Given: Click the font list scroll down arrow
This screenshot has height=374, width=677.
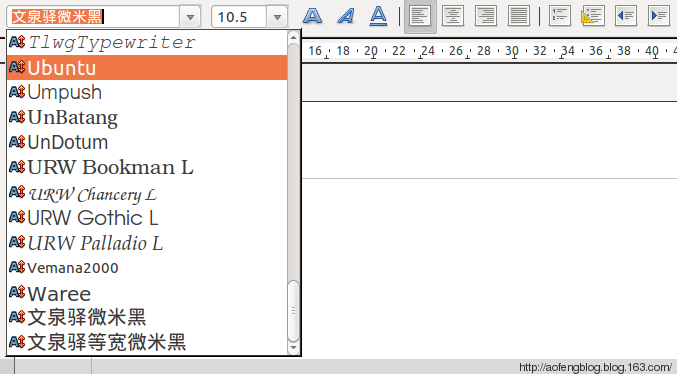Looking at the screenshot, I should (294, 347).
